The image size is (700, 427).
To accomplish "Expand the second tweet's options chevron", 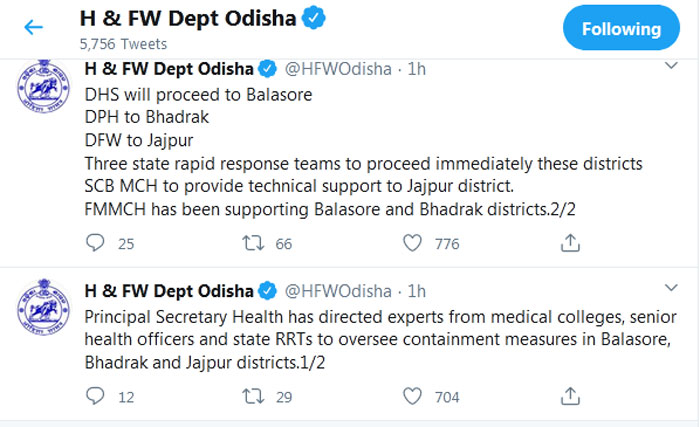I will pos(671,288).
